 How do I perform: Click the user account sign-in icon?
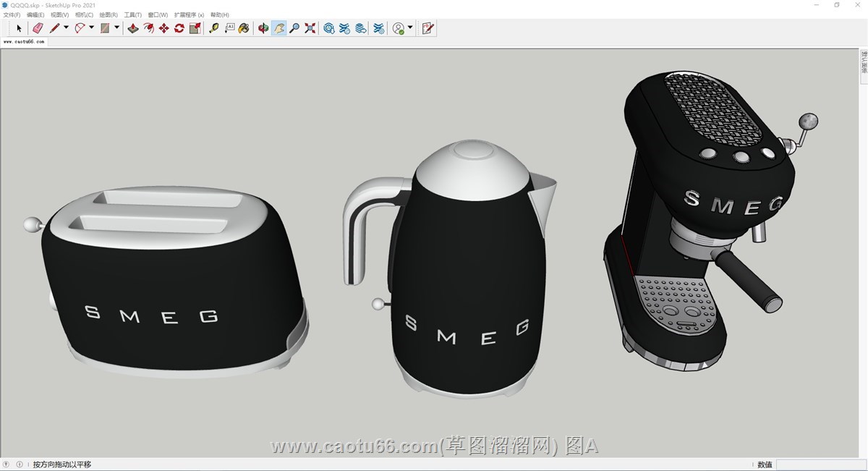coord(399,28)
